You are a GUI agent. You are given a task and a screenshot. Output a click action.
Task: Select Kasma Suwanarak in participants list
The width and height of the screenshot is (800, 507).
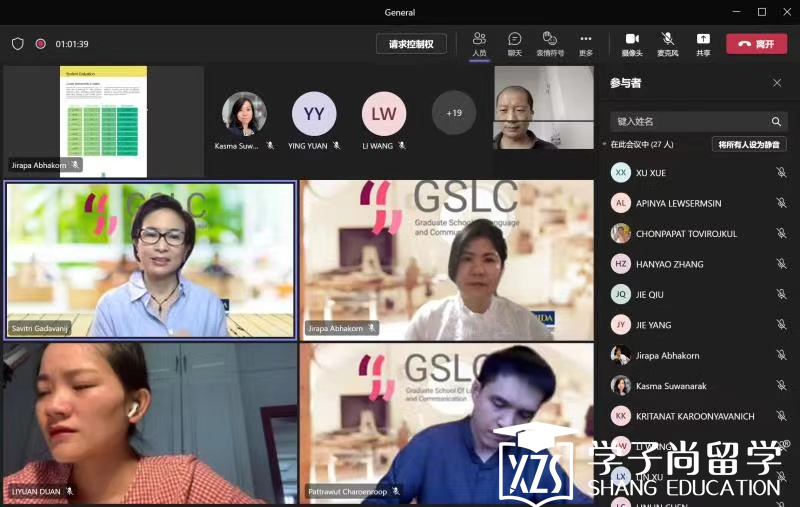pos(699,386)
